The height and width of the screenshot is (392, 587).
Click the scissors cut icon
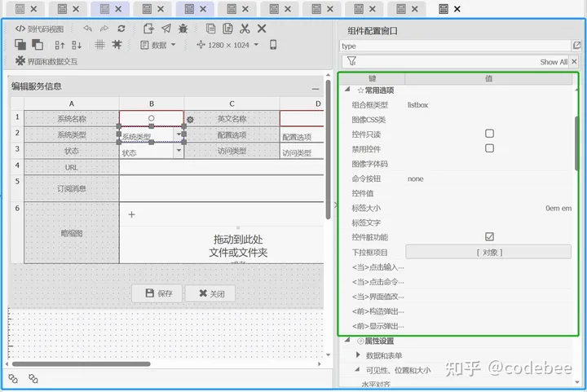(244, 29)
